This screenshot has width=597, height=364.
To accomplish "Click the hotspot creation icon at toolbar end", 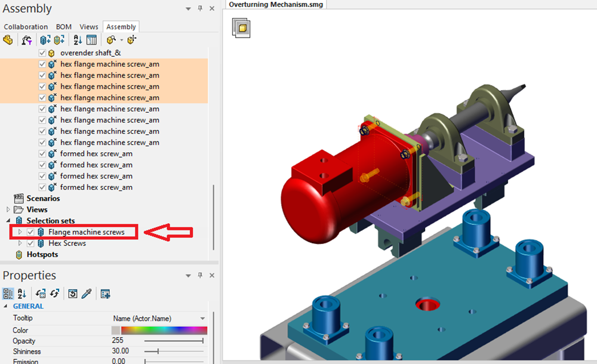I will (x=132, y=39).
